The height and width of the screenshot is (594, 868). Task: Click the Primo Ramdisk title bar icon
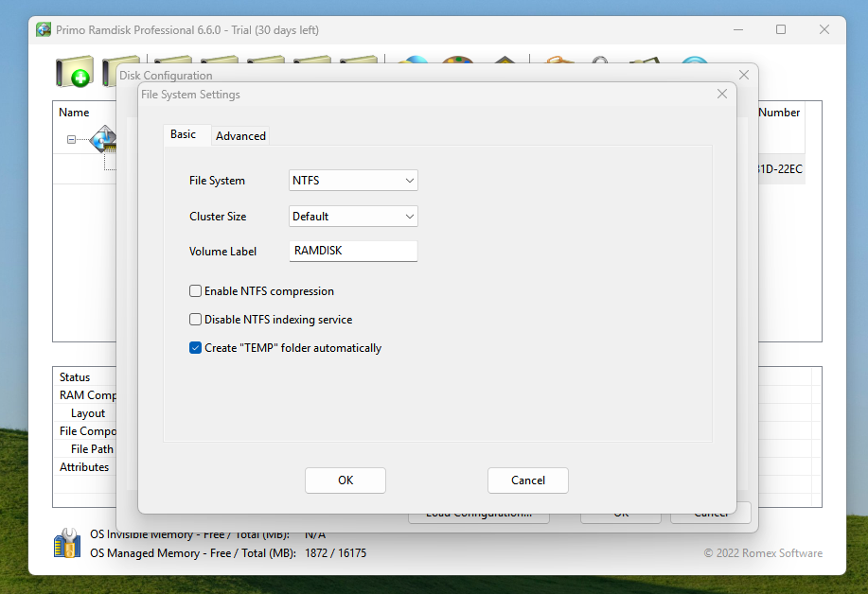click(44, 29)
